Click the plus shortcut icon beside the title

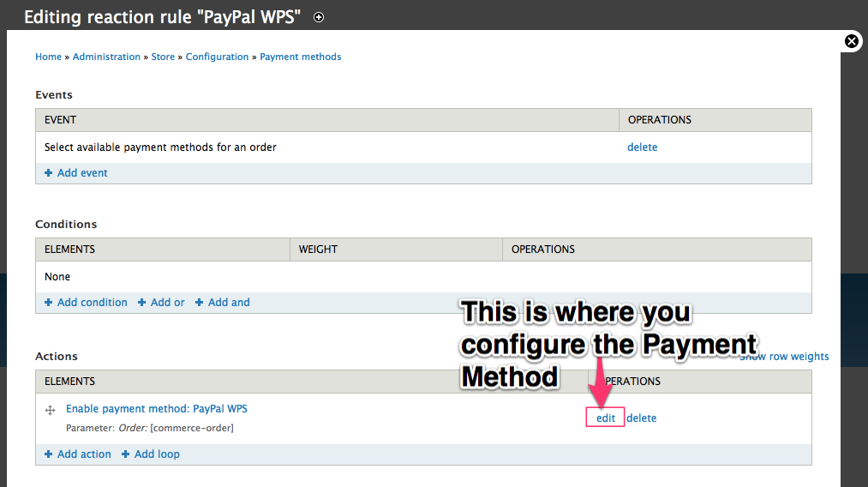tap(319, 17)
